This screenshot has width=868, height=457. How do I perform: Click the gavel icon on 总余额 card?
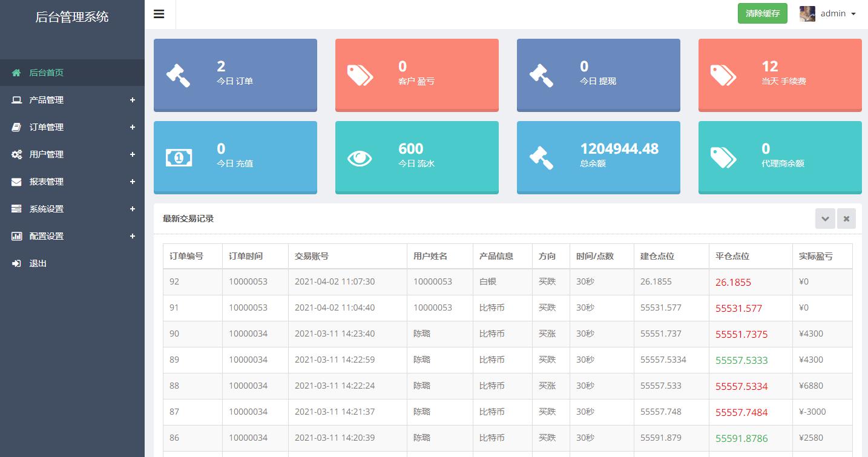(541, 157)
